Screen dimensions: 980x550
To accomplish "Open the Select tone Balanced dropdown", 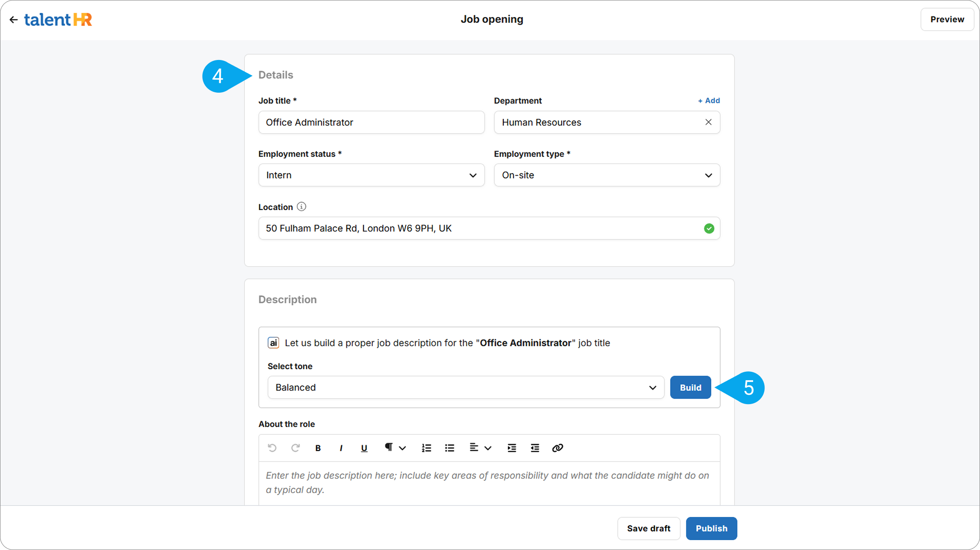I will point(466,388).
